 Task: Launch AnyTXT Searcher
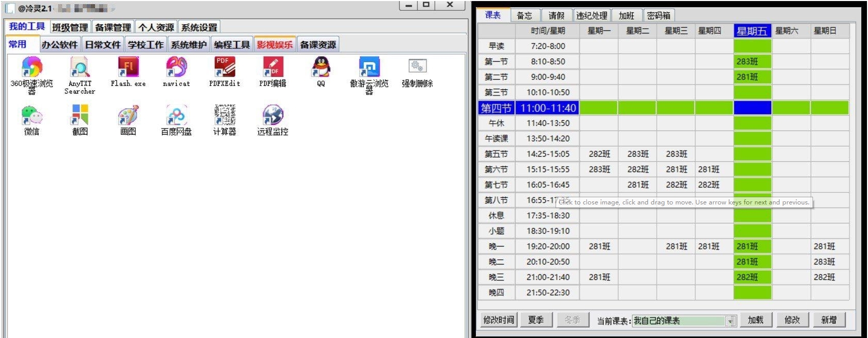80,75
